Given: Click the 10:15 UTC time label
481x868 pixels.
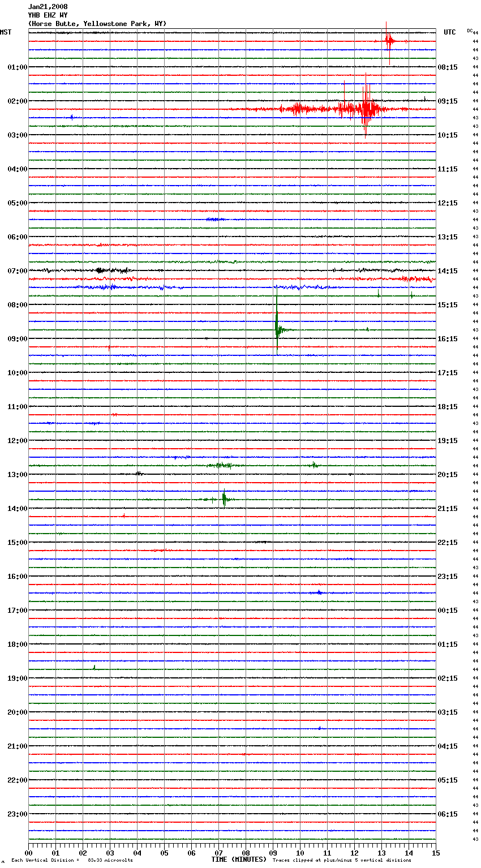Looking at the screenshot, I should tap(448, 135).
